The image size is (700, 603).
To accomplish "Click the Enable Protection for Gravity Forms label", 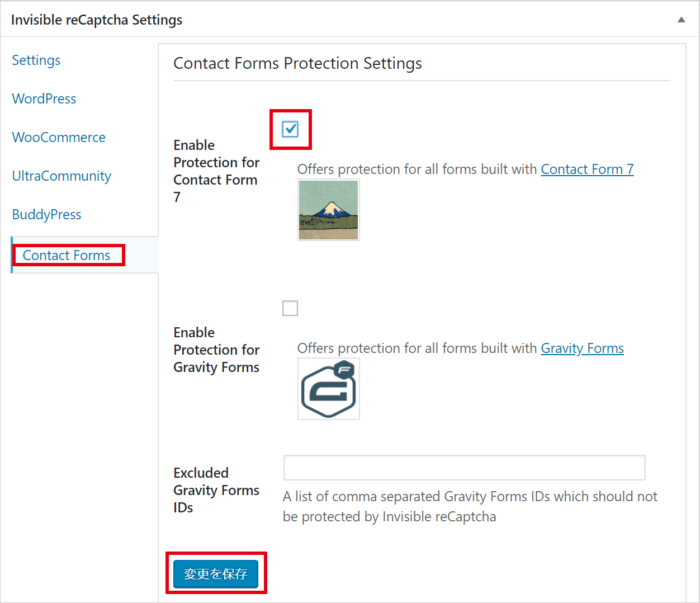I will [x=216, y=350].
